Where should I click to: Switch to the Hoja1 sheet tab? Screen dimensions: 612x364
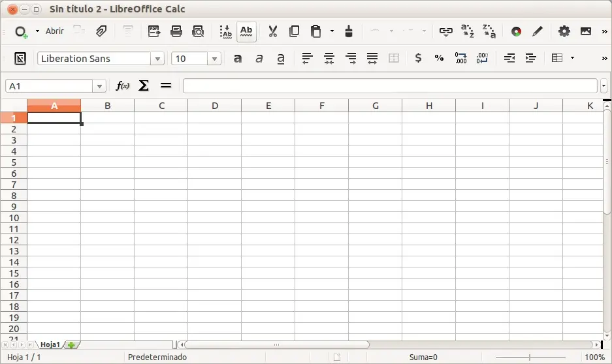(x=50, y=344)
